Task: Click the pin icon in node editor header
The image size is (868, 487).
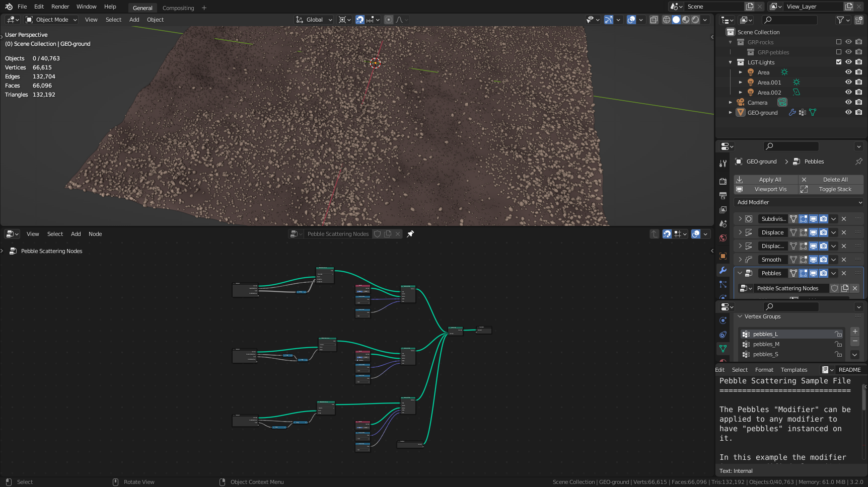Action: [x=410, y=234]
